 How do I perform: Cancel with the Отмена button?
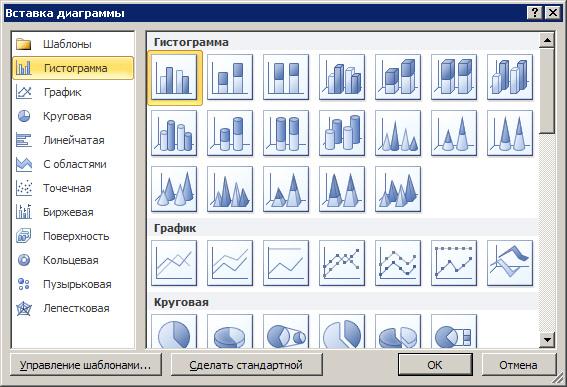coord(519,365)
